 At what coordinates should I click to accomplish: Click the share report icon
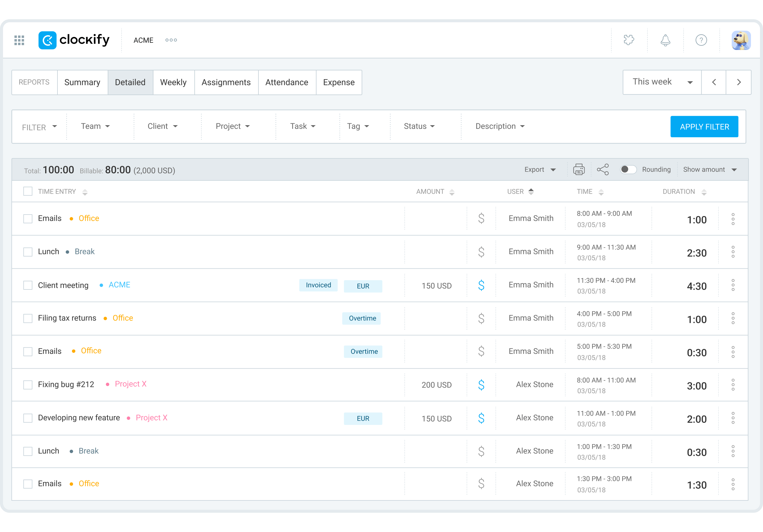[603, 169]
